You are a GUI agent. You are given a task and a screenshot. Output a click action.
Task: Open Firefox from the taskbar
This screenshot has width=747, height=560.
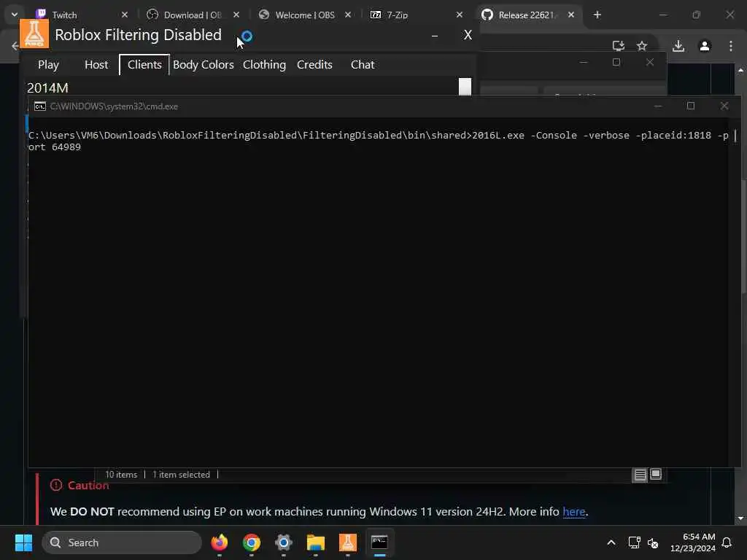click(x=220, y=542)
